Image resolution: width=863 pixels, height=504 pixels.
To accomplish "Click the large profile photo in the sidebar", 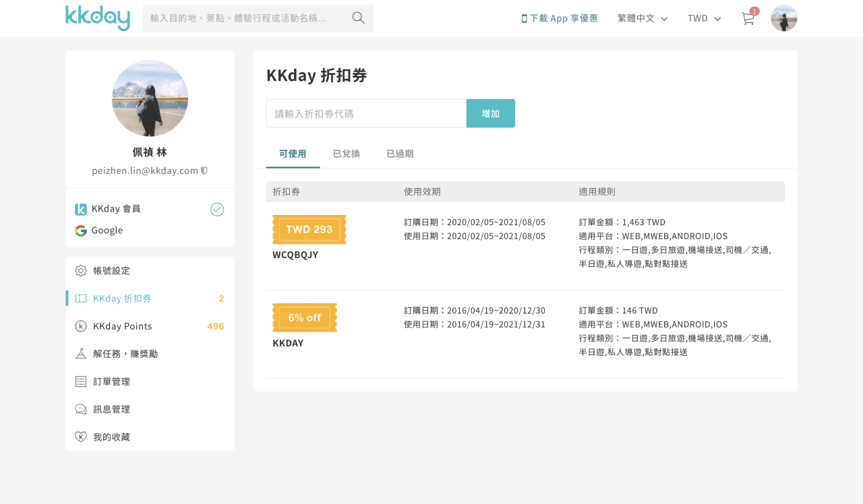I will pos(150,98).
